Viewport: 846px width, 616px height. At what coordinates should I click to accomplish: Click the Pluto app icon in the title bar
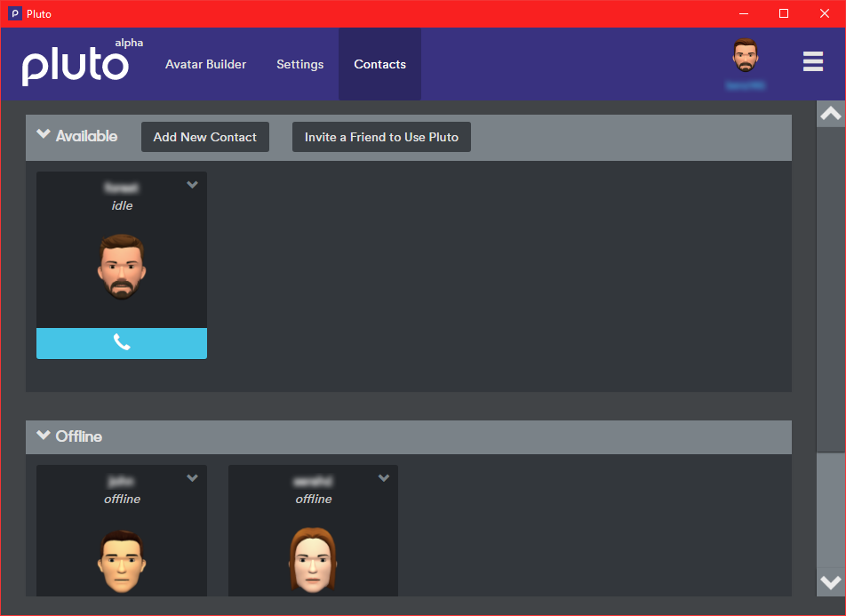pyautogui.click(x=14, y=13)
